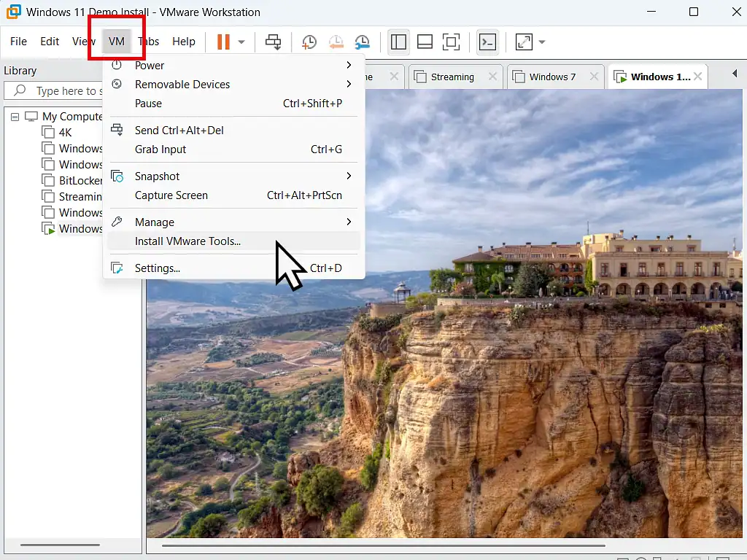Click the Free Stretch display toolbar icon

tap(523, 42)
